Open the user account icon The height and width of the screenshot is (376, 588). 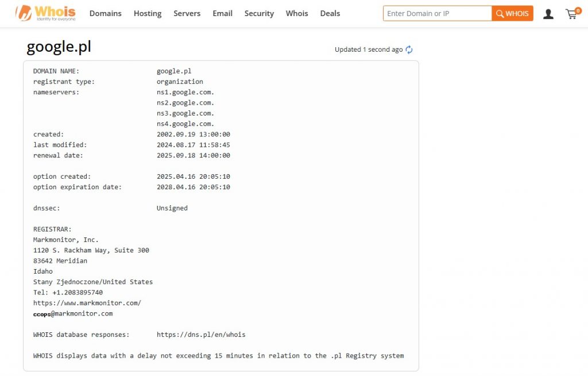pos(548,14)
